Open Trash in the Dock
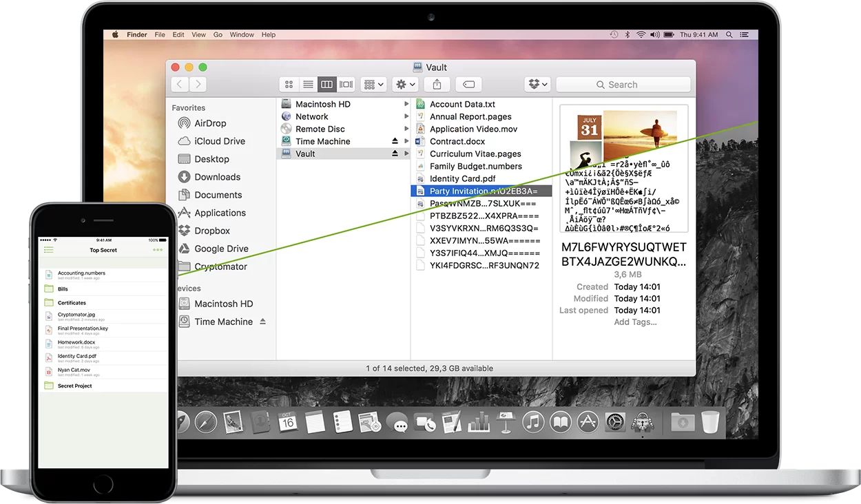The image size is (861, 504). 710,422
